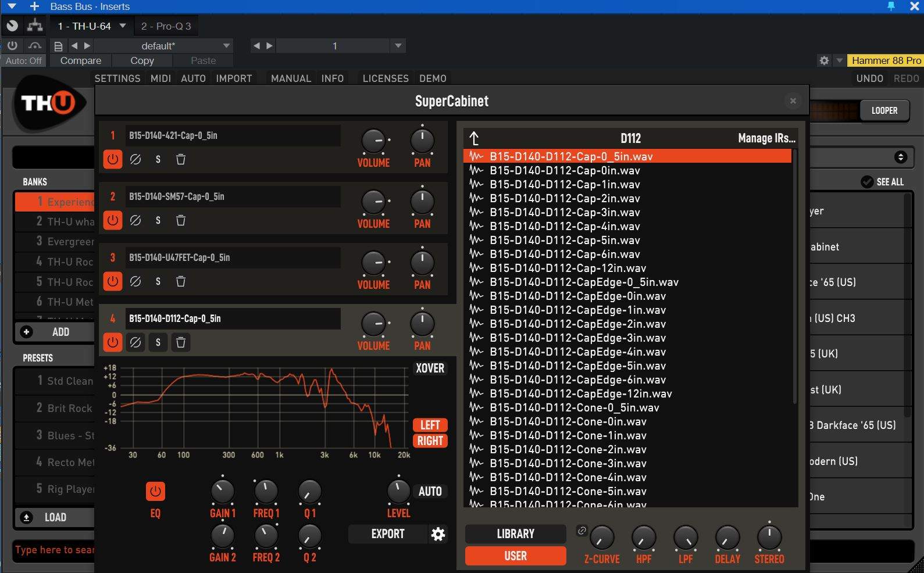The height and width of the screenshot is (573, 924).
Task: Toggle the link icon beside Z-CURVE
Action: click(x=581, y=530)
